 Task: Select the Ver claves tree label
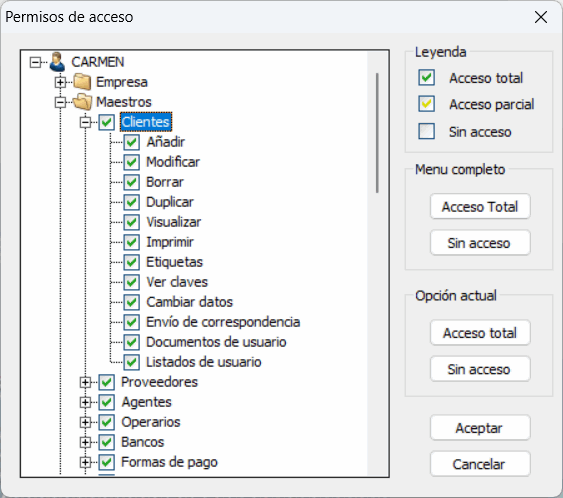177,282
